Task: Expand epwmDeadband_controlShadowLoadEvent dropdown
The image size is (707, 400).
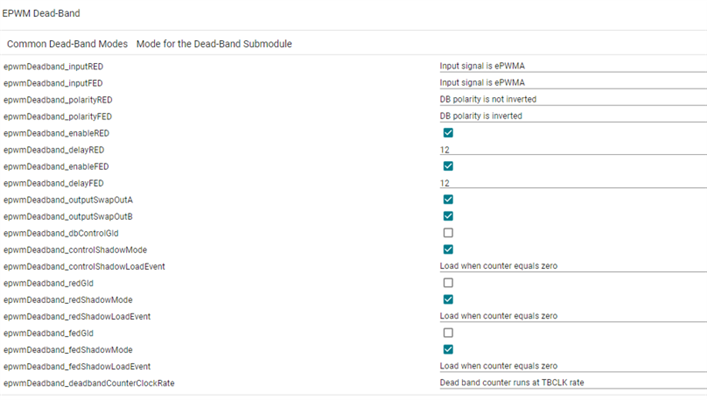Action: [x=570, y=266]
